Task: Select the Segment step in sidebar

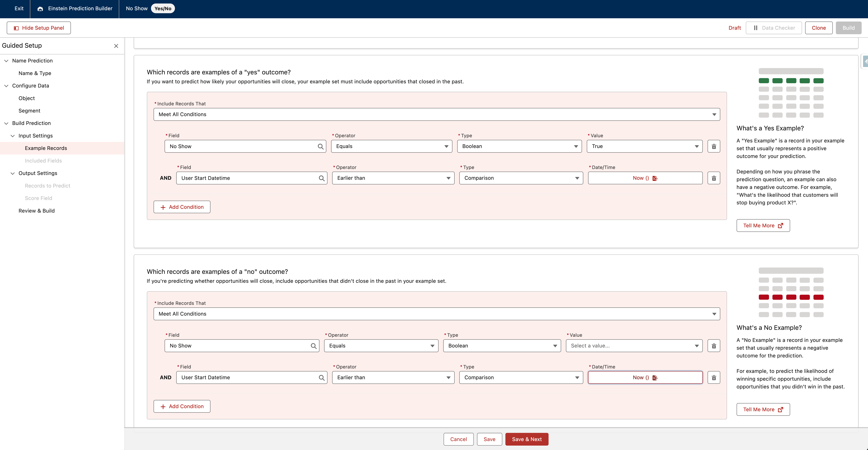Action: [29, 111]
